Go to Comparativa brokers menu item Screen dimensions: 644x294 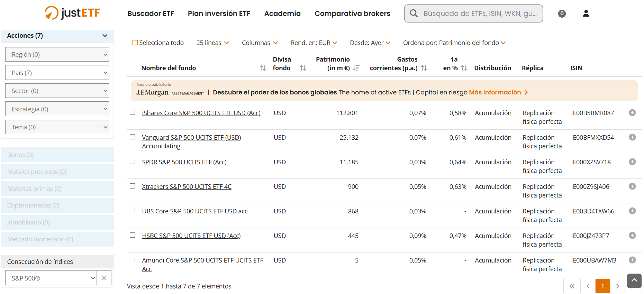pyautogui.click(x=352, y=13)
